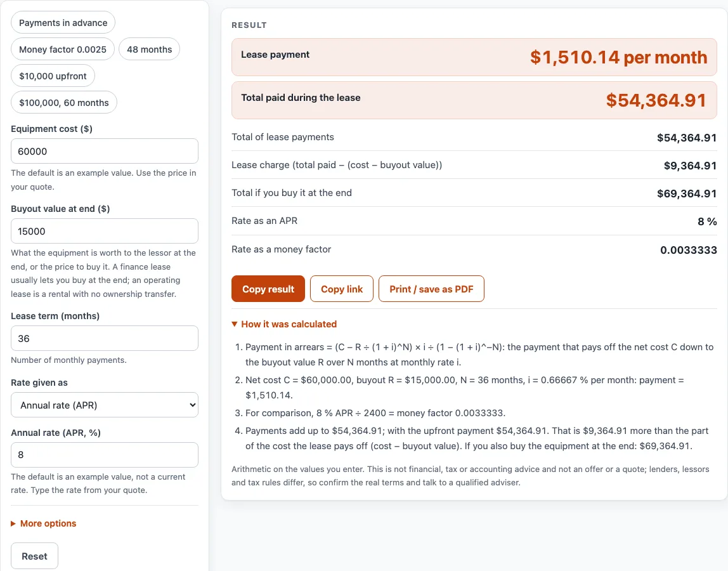Click the disclaimer starting Arithmetic on the values
Screen dimensions: 728x571
(471, 476)
